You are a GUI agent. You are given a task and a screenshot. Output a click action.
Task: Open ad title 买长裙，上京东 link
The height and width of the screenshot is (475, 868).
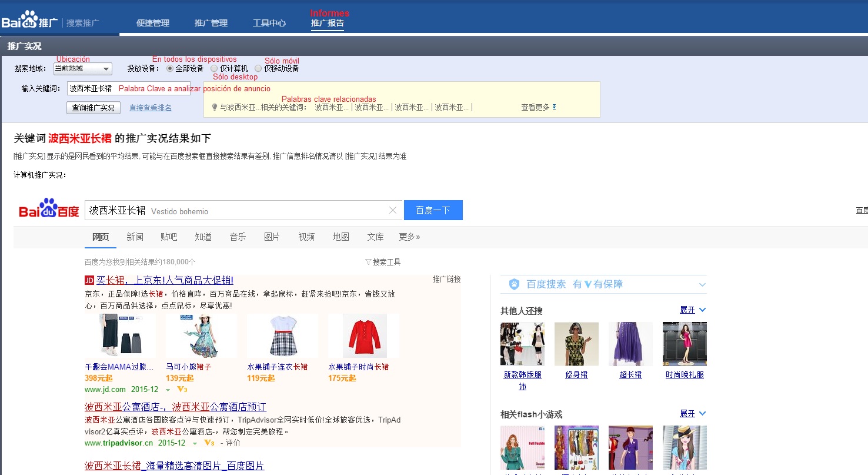[x=165, y=280]
